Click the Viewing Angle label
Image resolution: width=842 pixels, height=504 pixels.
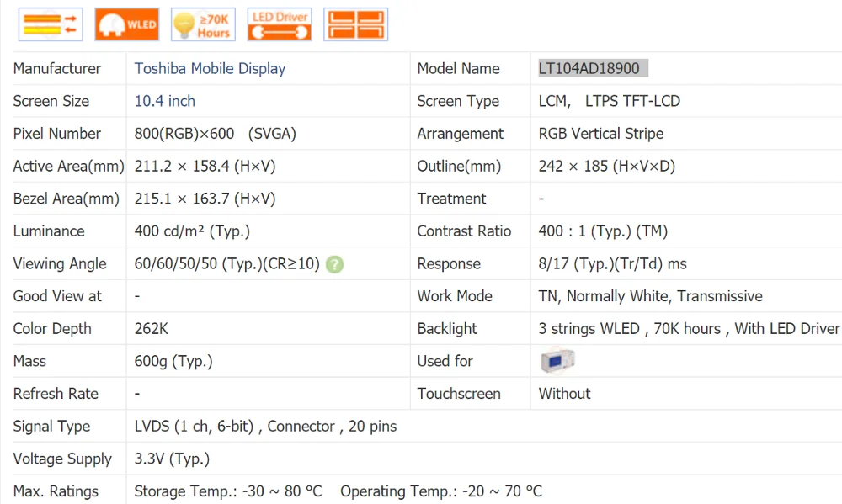(x=60, y=264)
